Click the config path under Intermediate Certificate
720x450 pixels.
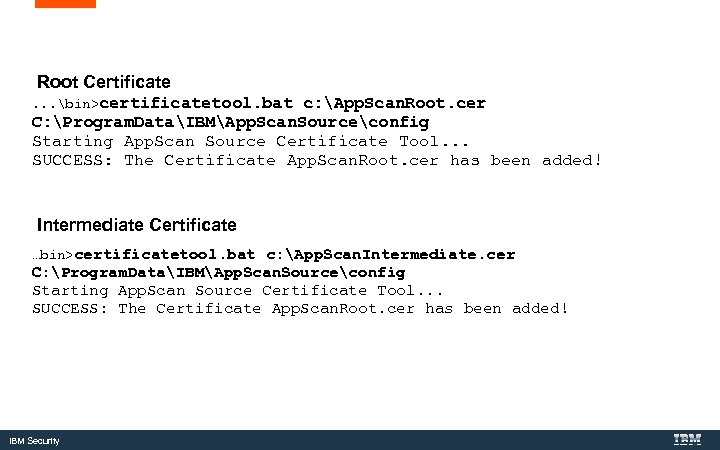click(x=219, y=273)
